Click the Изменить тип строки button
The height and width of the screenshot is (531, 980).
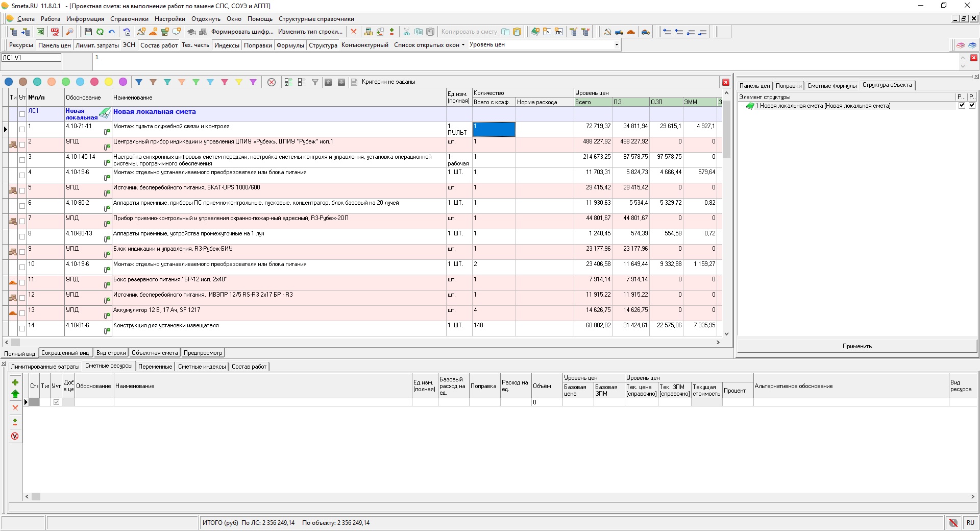point(310,32)
